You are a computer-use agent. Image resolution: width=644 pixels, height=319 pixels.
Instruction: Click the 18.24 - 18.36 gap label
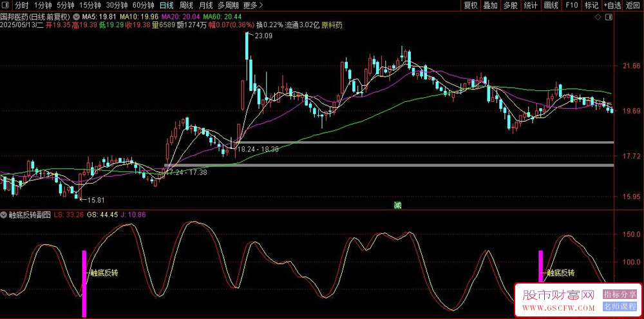coord(258,150)
